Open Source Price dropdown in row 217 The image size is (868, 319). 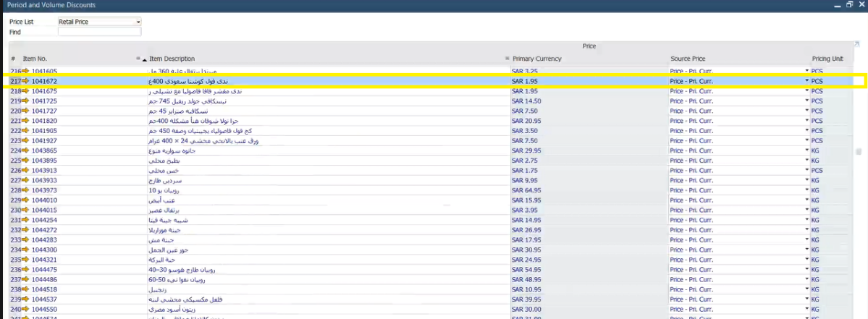tap(806, 81)
